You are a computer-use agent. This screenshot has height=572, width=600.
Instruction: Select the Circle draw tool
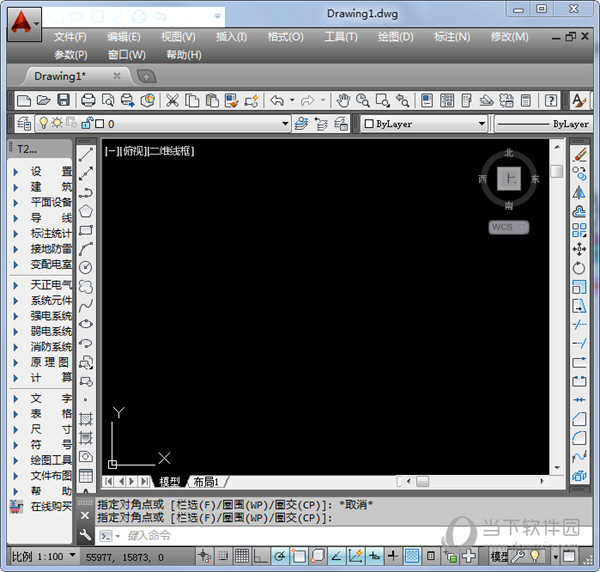[x=86, y=267]
